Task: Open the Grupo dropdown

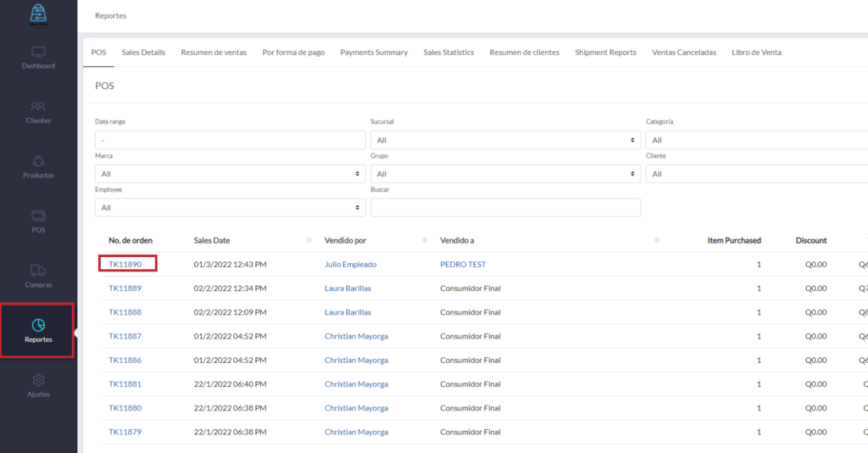Action: (504, 174)
